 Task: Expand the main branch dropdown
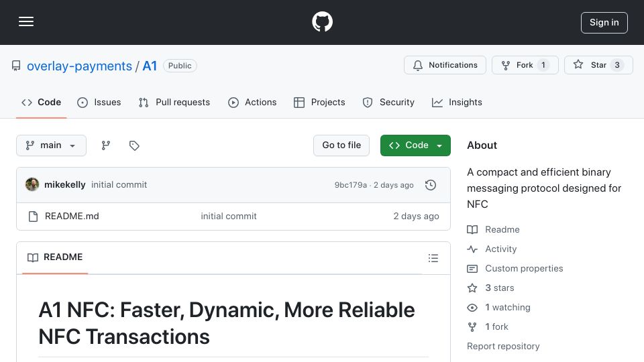52,145
